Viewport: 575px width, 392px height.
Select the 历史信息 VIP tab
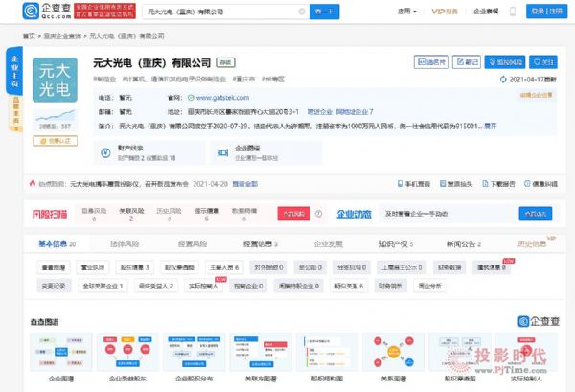[533, 244]
